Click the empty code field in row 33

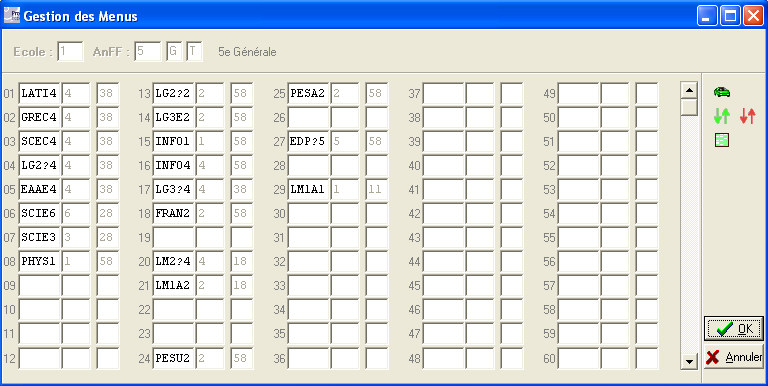pyautogui.click(x=309, y=286)
